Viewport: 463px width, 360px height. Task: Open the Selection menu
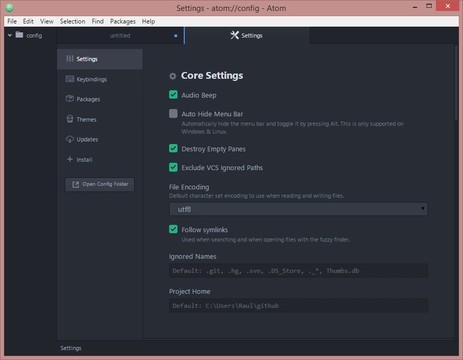tap(72, 21)
